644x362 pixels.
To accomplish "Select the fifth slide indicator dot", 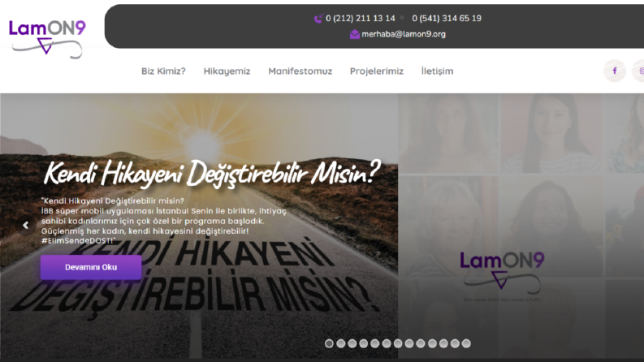I will tap(374, 343).
